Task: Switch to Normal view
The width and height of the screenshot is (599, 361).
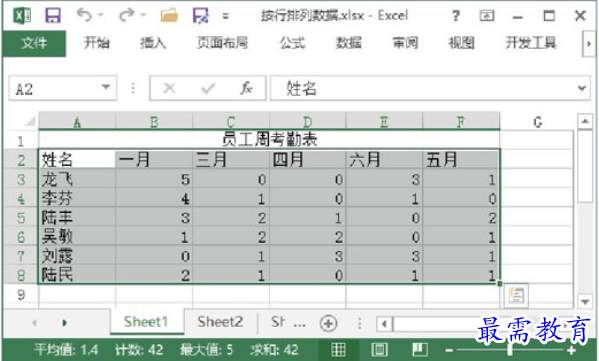Action: 338,349
